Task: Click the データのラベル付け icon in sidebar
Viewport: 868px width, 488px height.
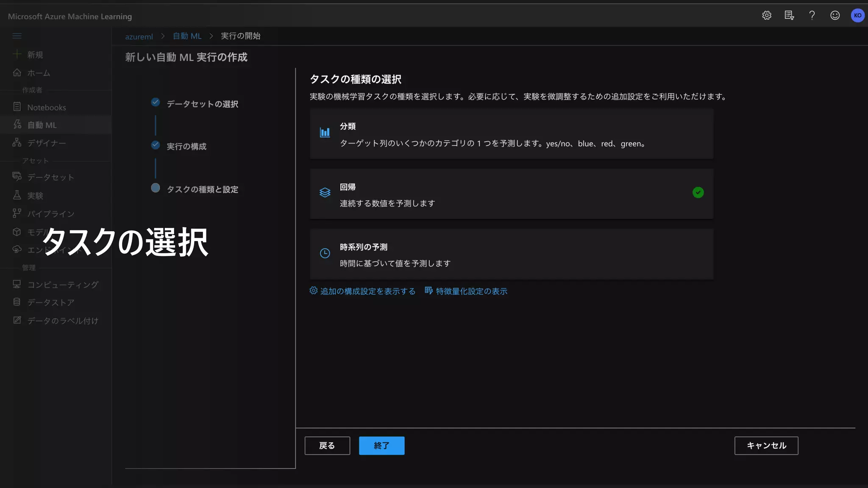Action: pyautogui.click(x=17, y=320)
